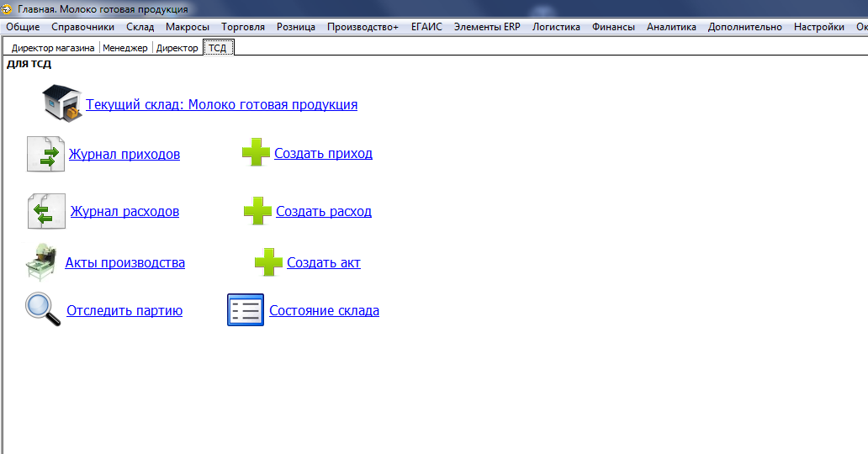
Task: Click the receipts journal document icon
Action: click(45, 154)
